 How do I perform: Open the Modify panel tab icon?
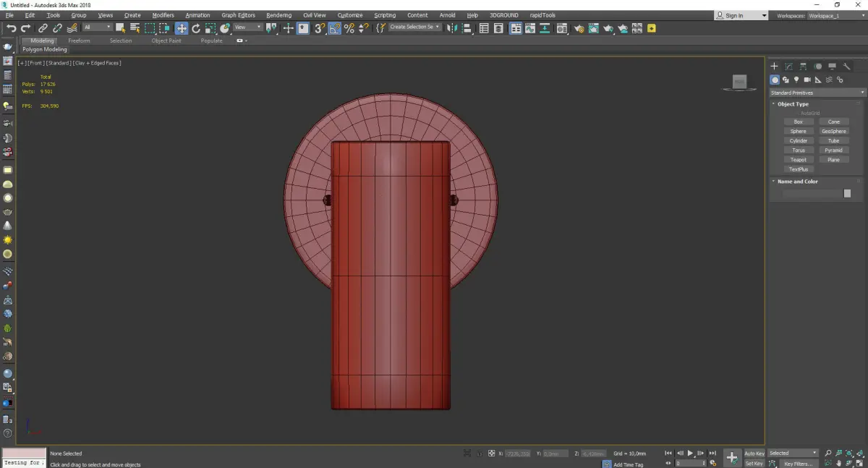pyautogui.click(x=788, y=67)
